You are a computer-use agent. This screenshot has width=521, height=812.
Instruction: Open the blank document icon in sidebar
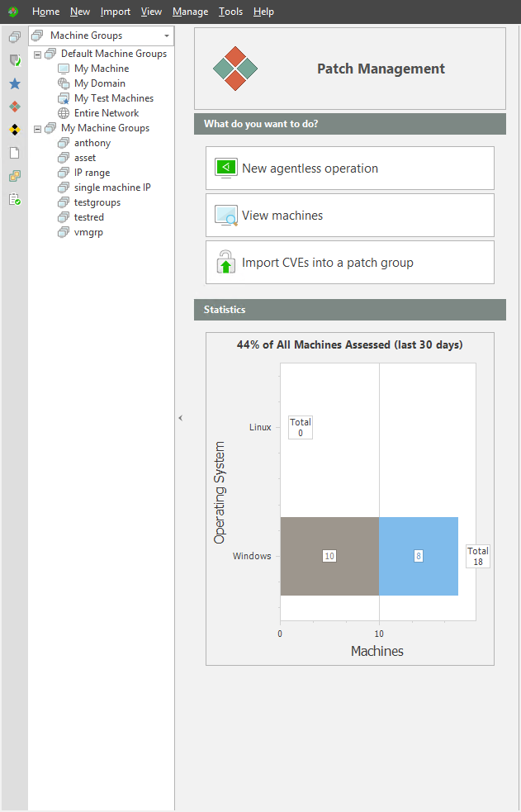click(14, 153)
